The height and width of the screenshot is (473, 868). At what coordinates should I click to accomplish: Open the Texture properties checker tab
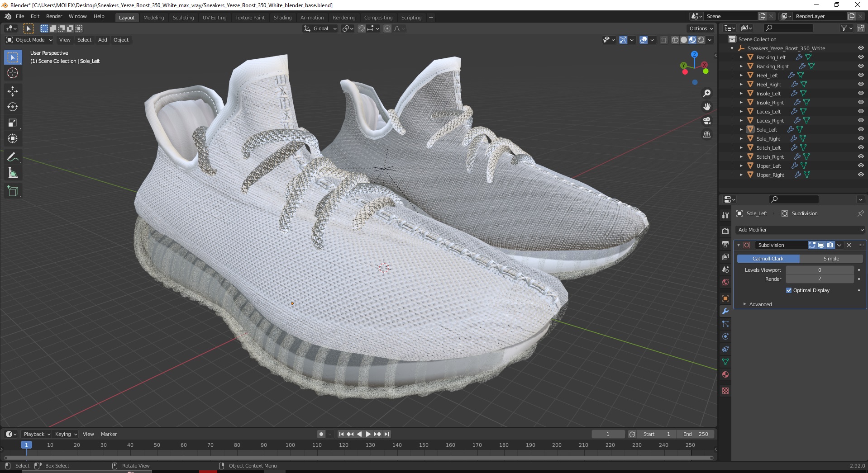point(725,391)
